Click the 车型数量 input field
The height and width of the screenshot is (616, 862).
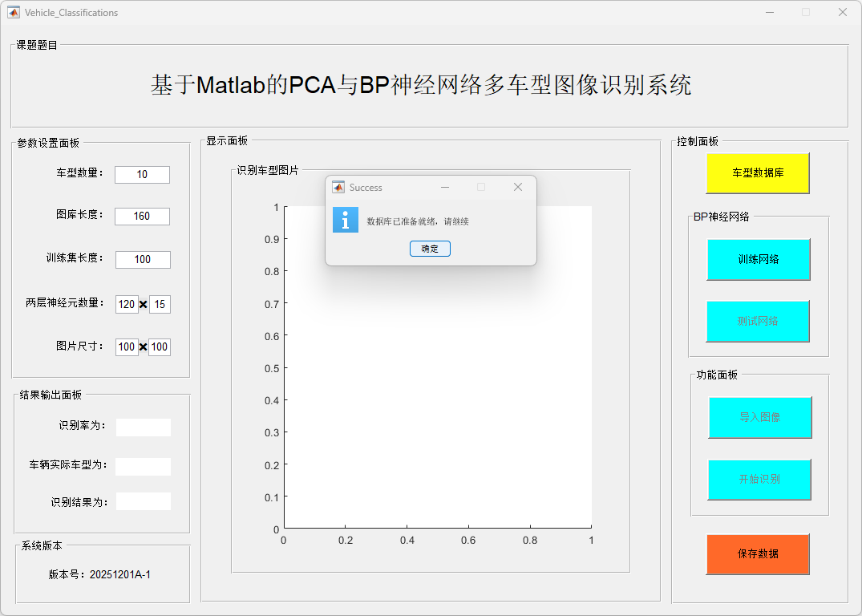(x=142, y=175)
